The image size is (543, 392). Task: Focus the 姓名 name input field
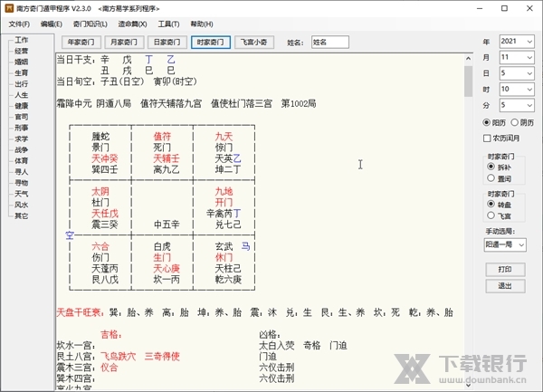click(x=330, y=43)
